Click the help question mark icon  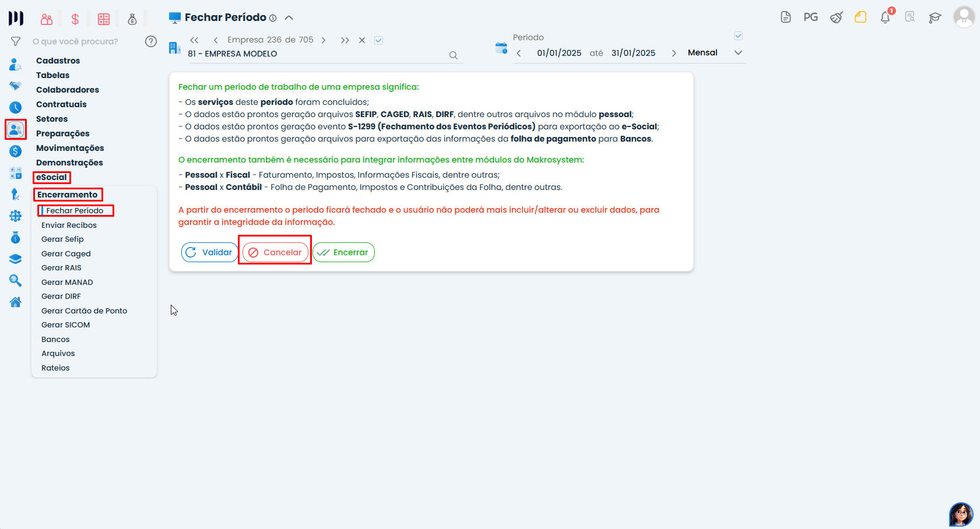[151, 41]
